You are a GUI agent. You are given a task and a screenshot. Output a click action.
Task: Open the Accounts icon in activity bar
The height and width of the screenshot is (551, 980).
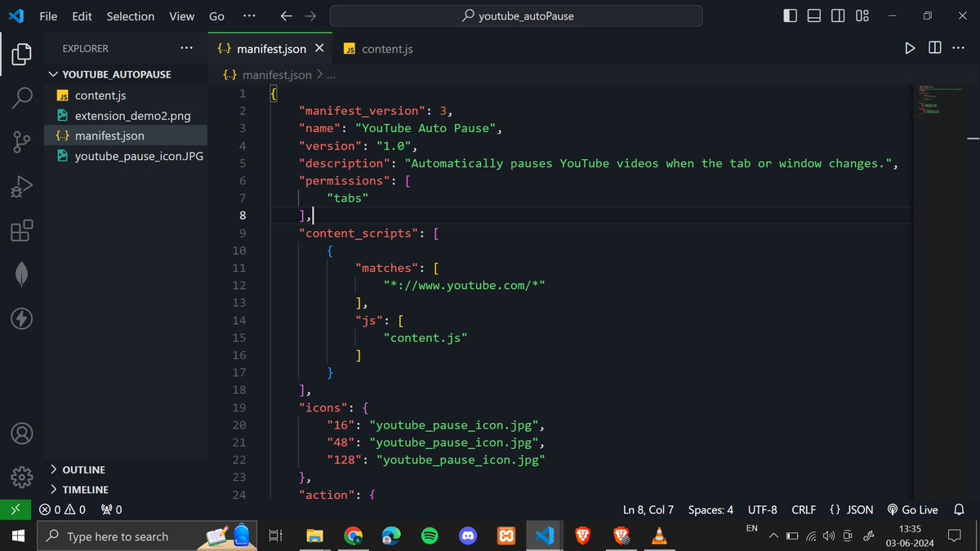tap(22, 433)
